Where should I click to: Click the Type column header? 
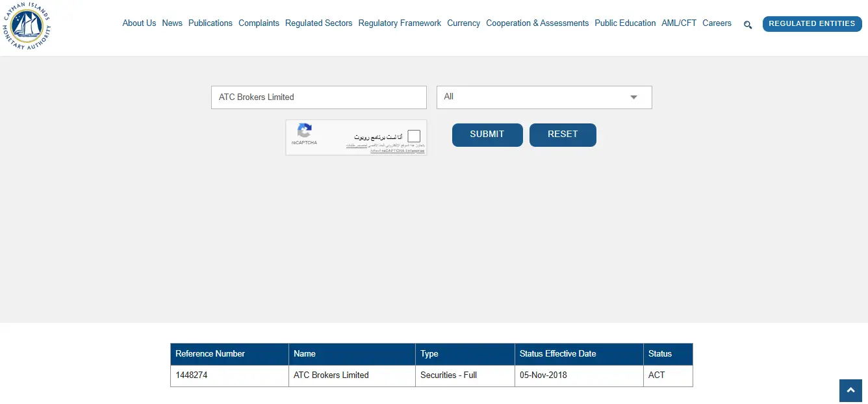click(x=465, y=354)
